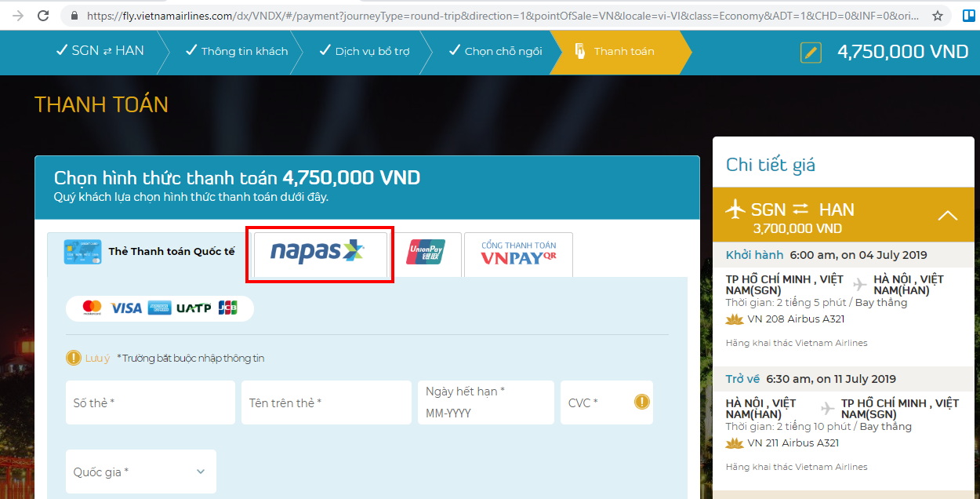Screen dimensions: 980x499
Task: Click the CVC info icon
Action: tap(641, 402)
